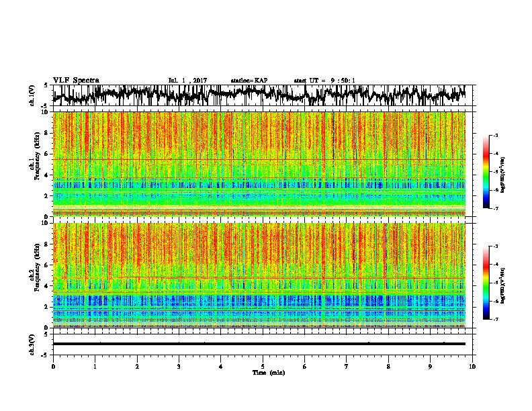The height and width of the screenshot is (411, 532).
Task: Click the ch.1 log(PSD) colorbar label
Action: [502, 175]
